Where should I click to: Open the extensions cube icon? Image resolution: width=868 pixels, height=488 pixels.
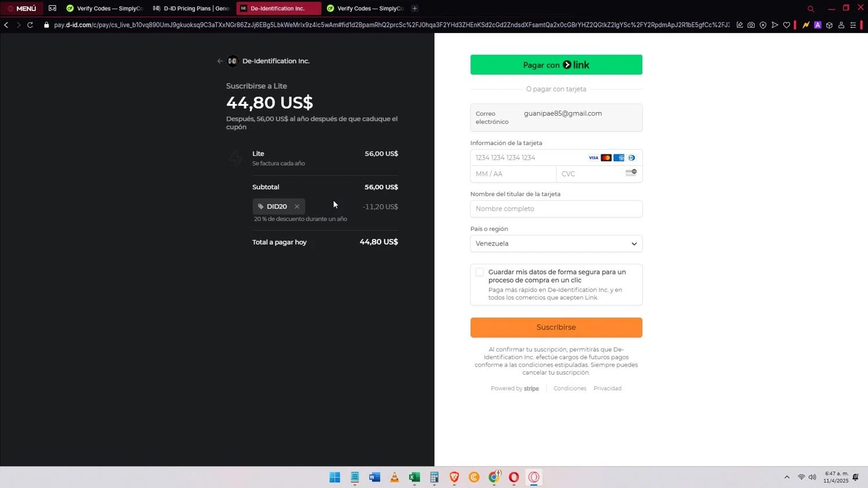coord(829,25)
